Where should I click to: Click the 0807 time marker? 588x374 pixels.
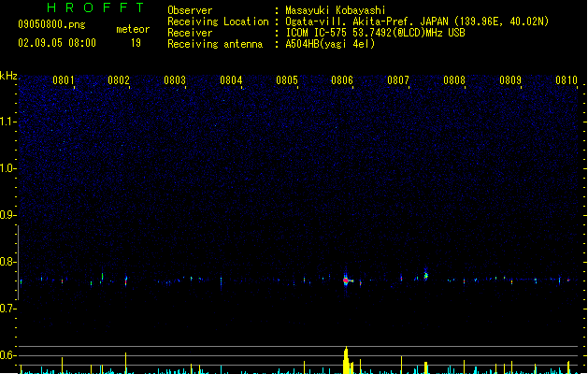[x=398, y=80]
